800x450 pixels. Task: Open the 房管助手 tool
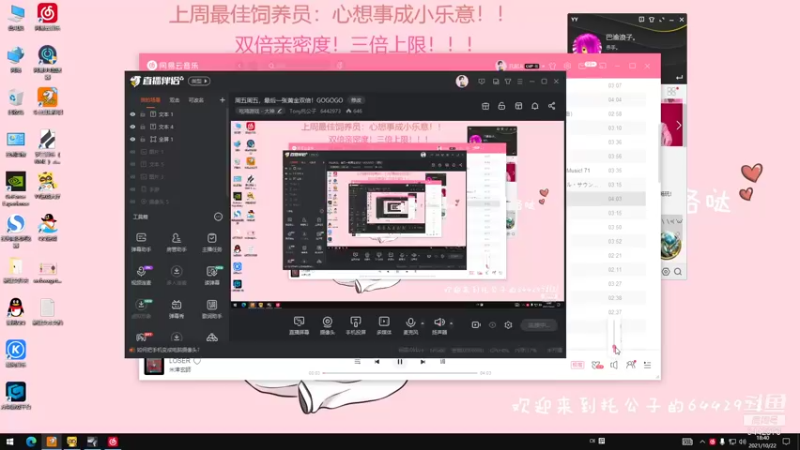176,242
